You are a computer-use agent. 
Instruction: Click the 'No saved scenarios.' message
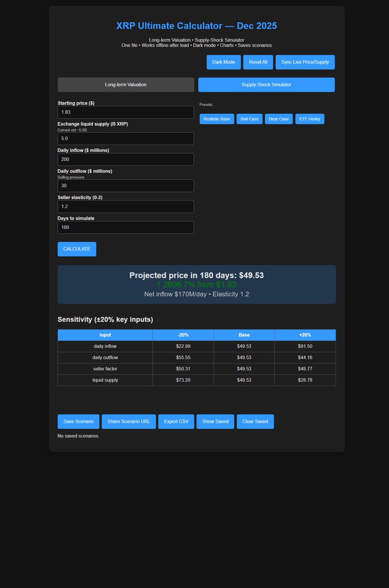(78, 436)
